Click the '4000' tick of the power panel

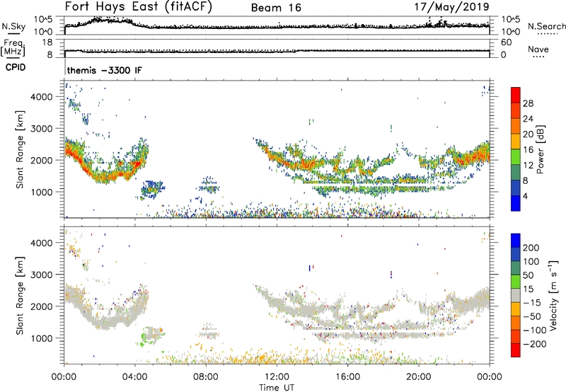[42, 97]
